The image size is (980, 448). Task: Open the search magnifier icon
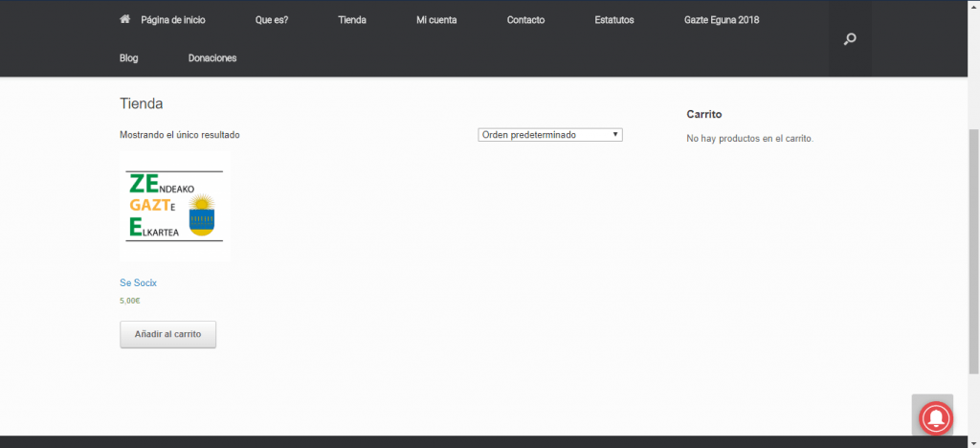(x=850, y=38)
